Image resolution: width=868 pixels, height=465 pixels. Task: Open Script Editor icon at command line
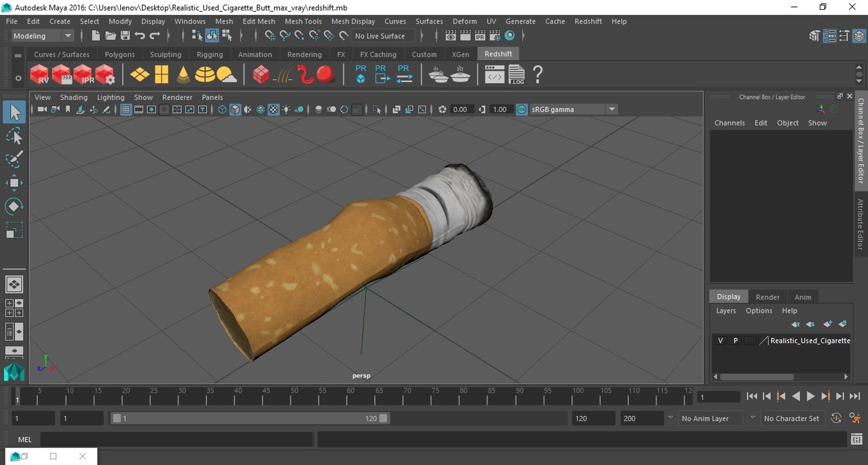[856, 439]
